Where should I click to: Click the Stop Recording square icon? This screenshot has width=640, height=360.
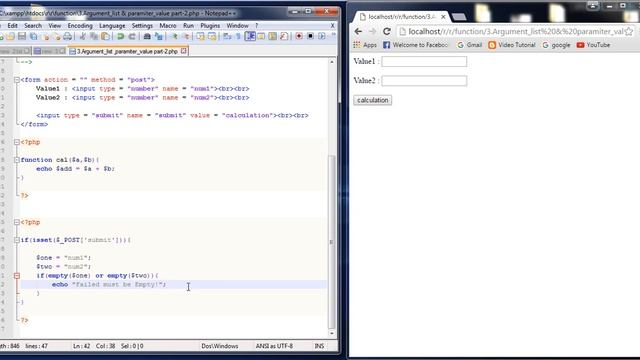310,37
